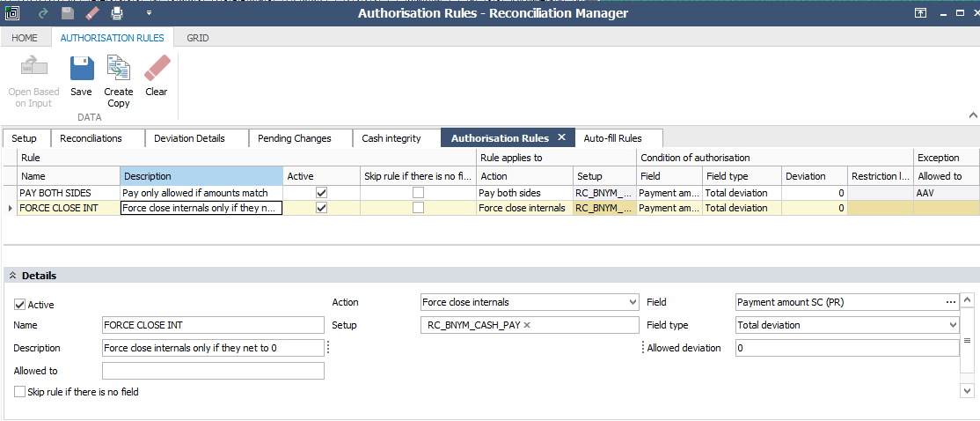Toggle Skip rule checkbox in PAY BOTH SIDES row
980x421 pixels.
(x=418, y=192)
